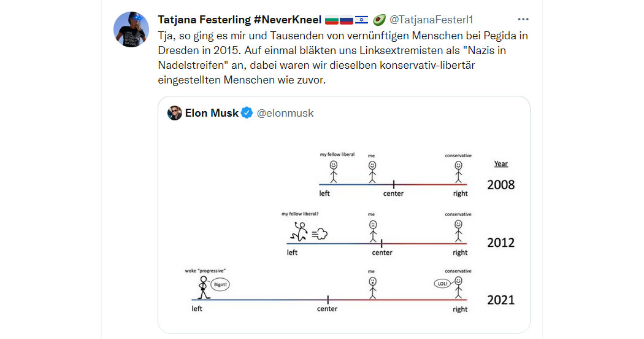Click the @elonmusk handle
644x339 pixels.
click(x=285, y=113)
